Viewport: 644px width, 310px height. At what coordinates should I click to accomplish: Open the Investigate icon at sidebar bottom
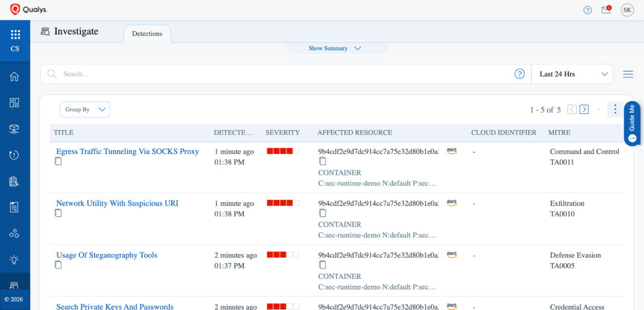[14, 285]
